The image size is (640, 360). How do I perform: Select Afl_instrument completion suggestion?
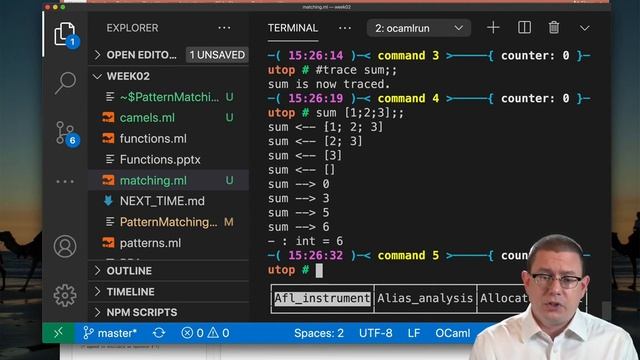(x=322, y=298)
